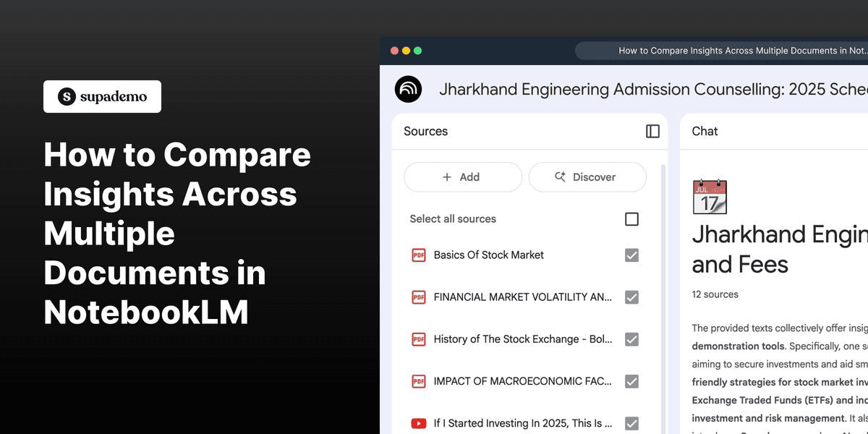Click the PDF icon beside FINANCIAL MARKET VOLATILITY
868x434 pixels.
point(418,297)
